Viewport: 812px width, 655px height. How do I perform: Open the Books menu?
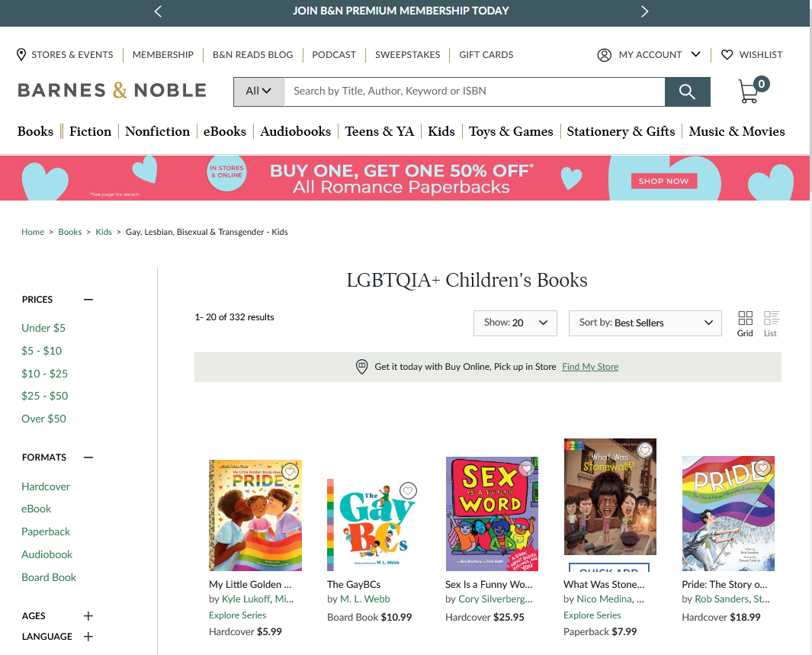click(35, 131)
